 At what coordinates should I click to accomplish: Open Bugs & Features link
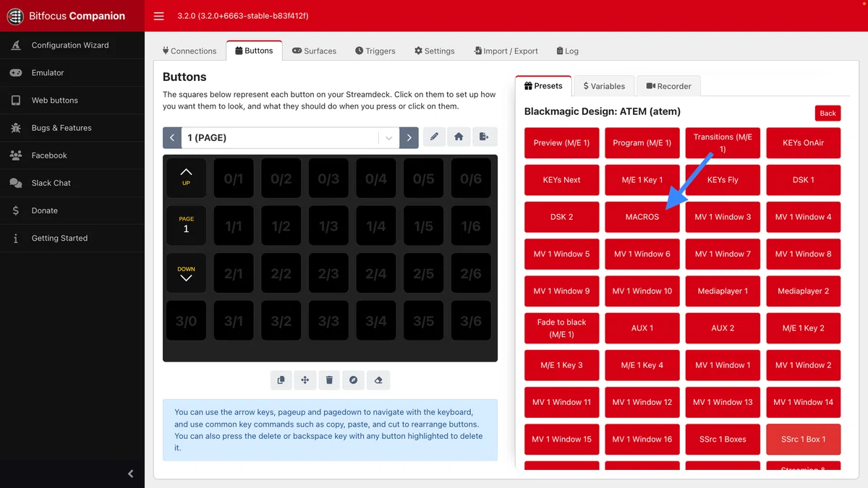72,127
